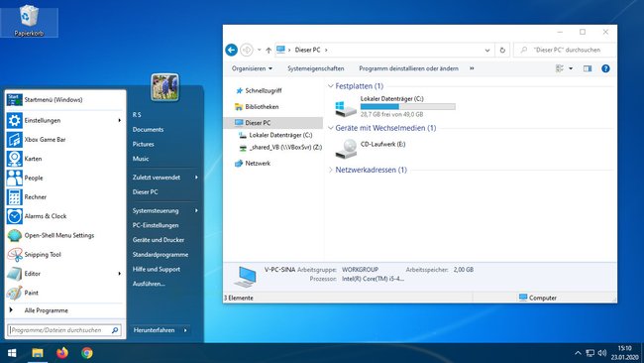Viewport: 644px width, 363px height.
Task: Expand Editor submenu arrow
Action: pos(119,274)
